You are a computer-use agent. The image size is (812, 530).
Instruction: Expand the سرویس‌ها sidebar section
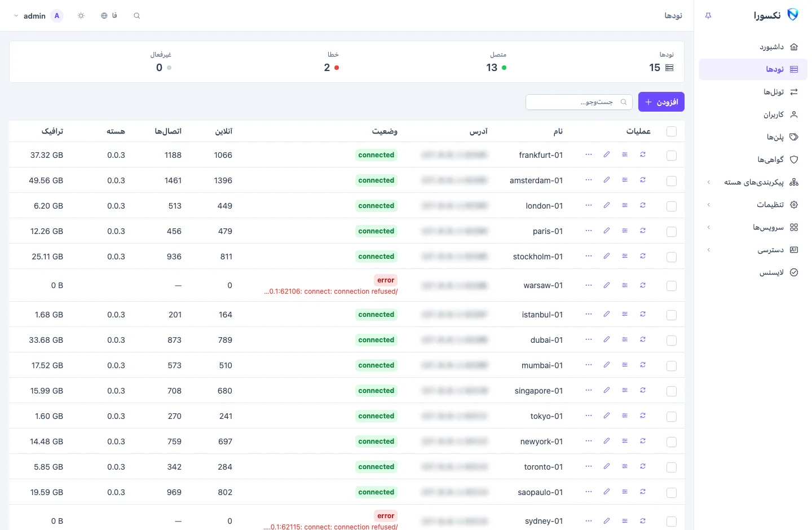point(753,227)
